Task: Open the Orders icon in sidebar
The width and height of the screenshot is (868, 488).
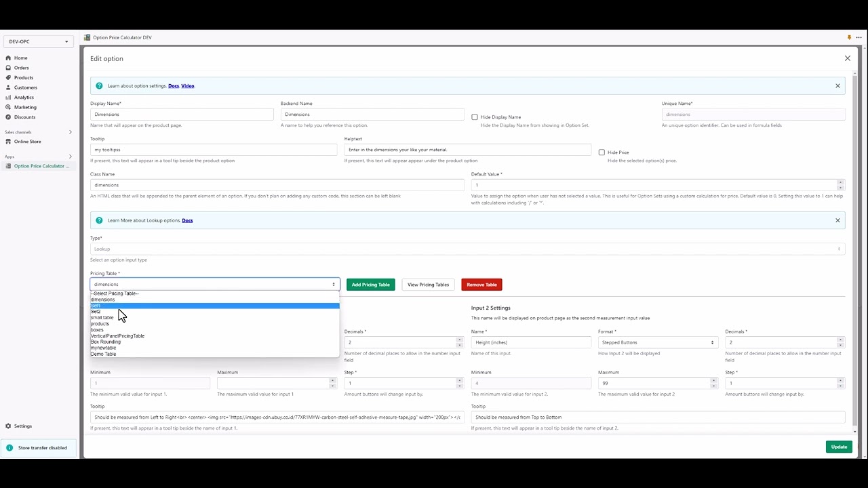Action: pyautogui.click(x=8, y=68)
